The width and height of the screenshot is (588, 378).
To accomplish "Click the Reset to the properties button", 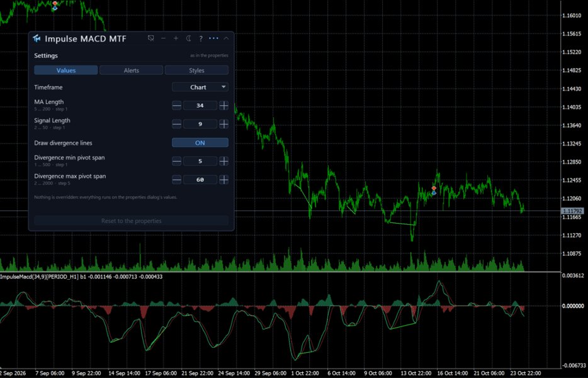I will coord(131,220).
